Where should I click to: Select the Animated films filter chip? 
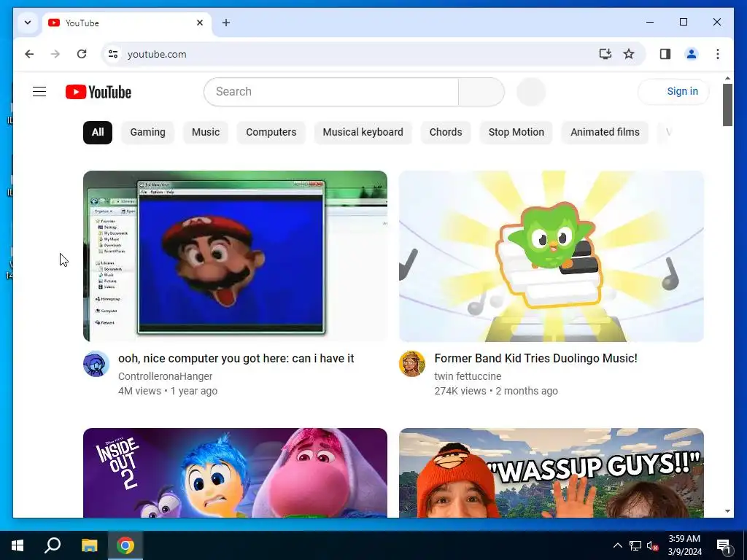tap(605, 133)
